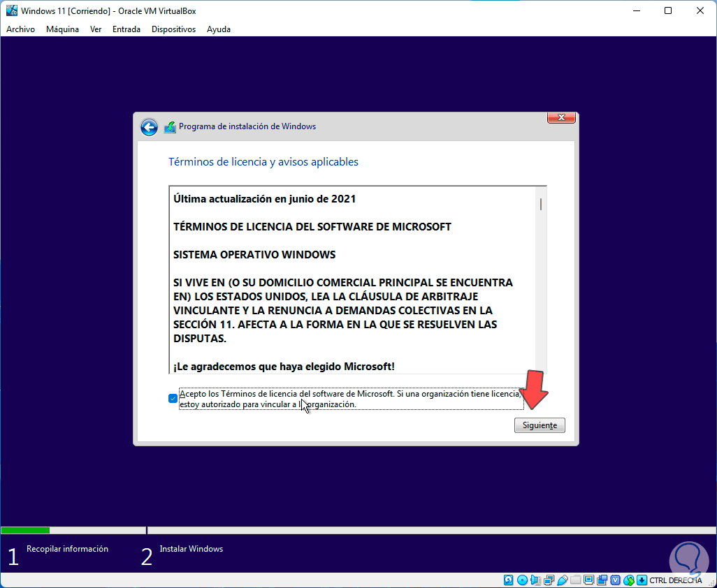The image size is (717, 588).
Task: Click the green installation progress bar
Action: point(26,531)
